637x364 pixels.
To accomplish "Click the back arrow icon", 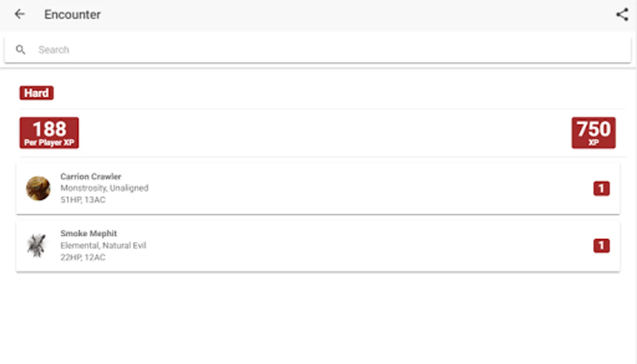I will [x=19, y=15].
